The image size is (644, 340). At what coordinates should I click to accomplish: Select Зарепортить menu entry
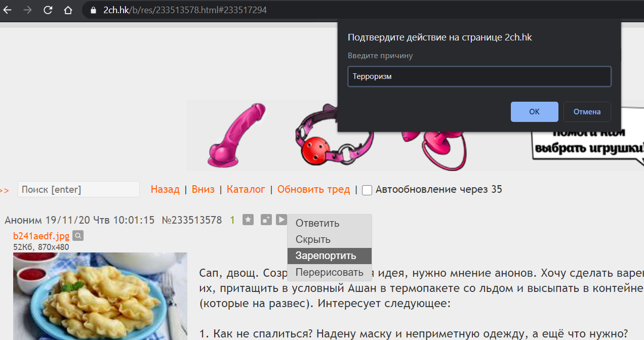coord(330,256)
